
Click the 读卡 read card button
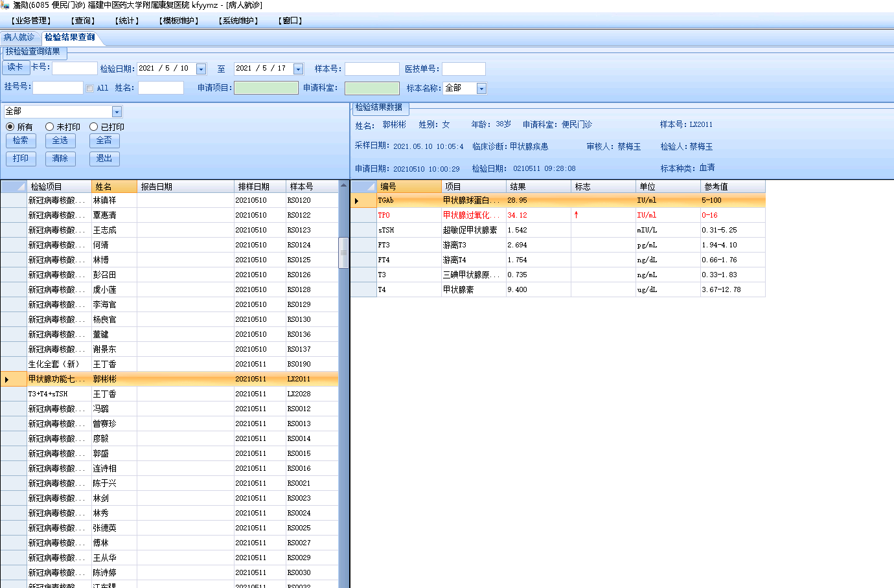click(x=16, y=67)
